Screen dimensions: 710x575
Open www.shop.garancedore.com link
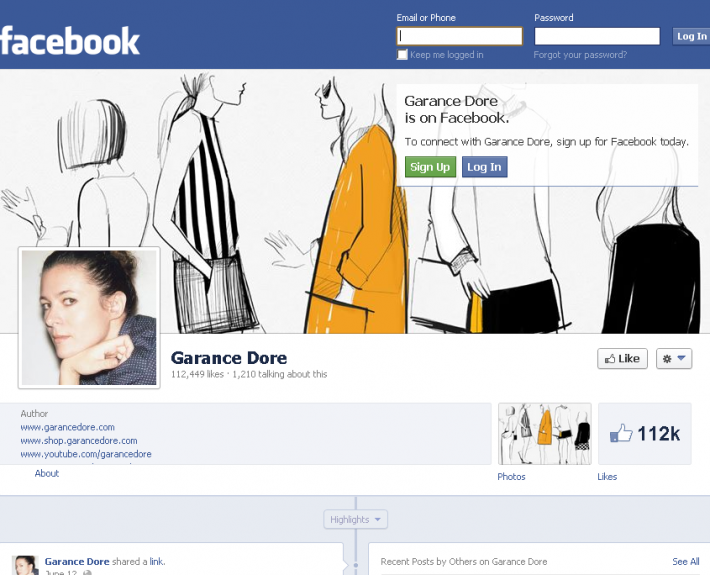(78, 440)
